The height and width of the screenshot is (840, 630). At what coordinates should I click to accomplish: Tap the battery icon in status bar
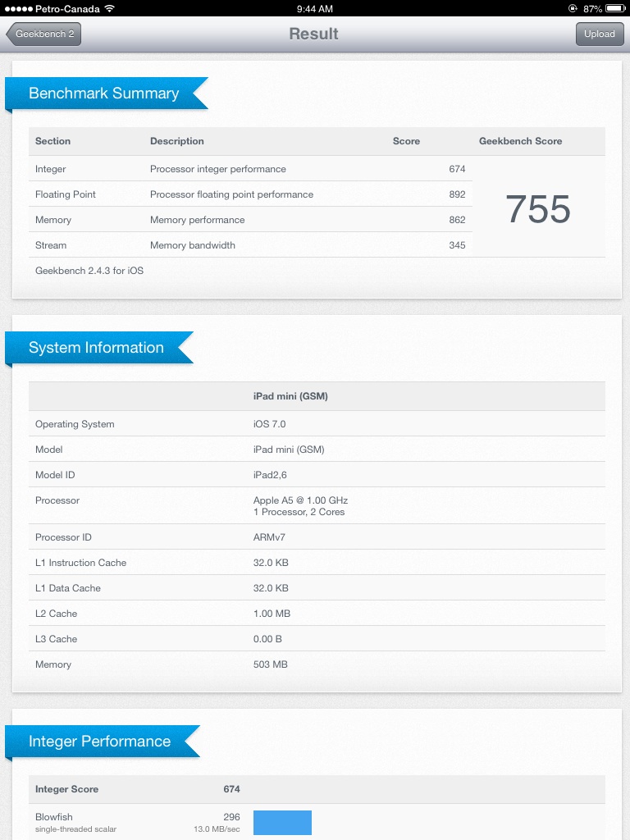[615, 8]
